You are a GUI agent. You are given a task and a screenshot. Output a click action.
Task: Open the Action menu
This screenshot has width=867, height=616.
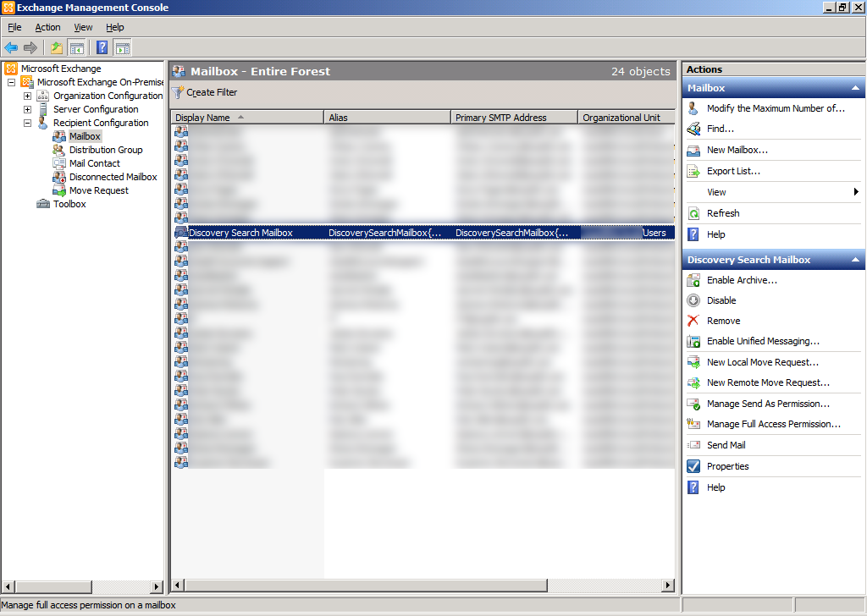click(x=47, y=27)
